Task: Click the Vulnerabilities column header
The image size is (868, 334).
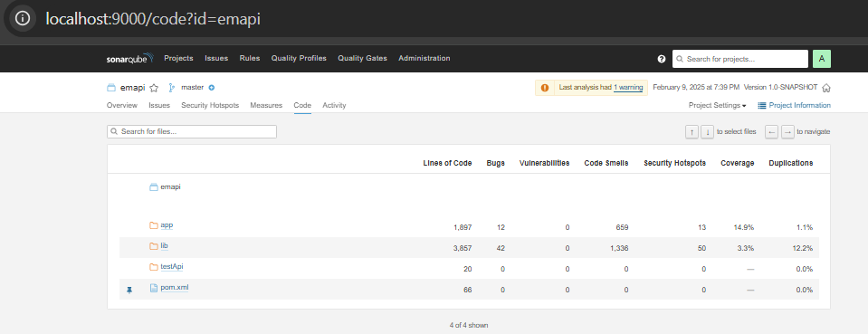Action: tap(544, 164)
